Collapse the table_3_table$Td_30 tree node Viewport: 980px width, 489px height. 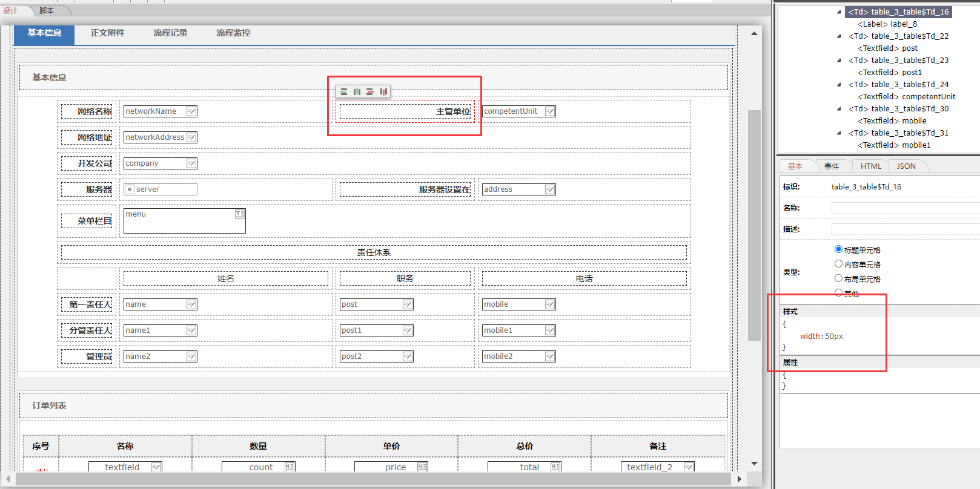tap(839, 109)
